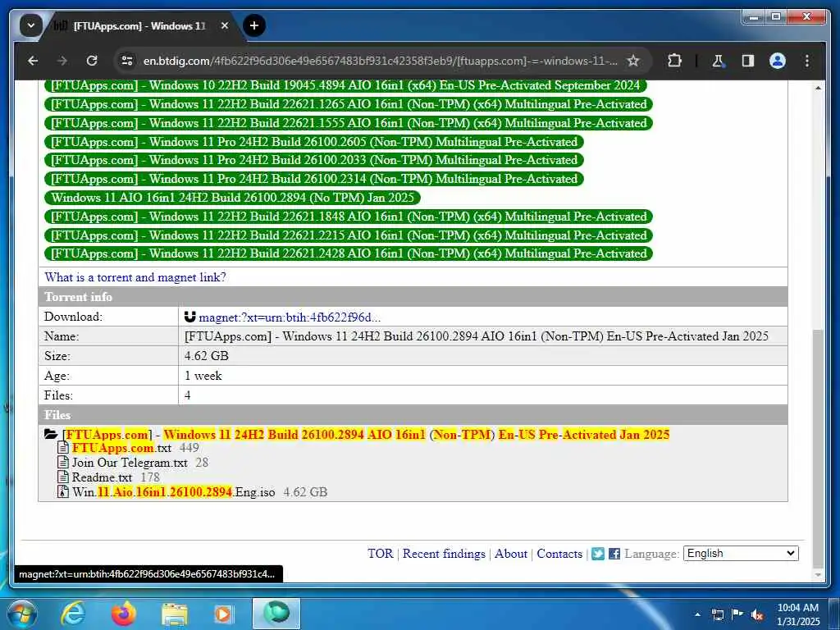Open the Language dropdown set to English
Screen dimensions: 840x630
coord(741,554)
